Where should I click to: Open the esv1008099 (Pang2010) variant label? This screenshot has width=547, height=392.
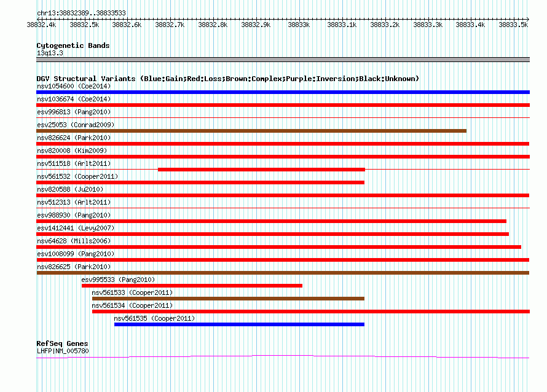point(76,254)
